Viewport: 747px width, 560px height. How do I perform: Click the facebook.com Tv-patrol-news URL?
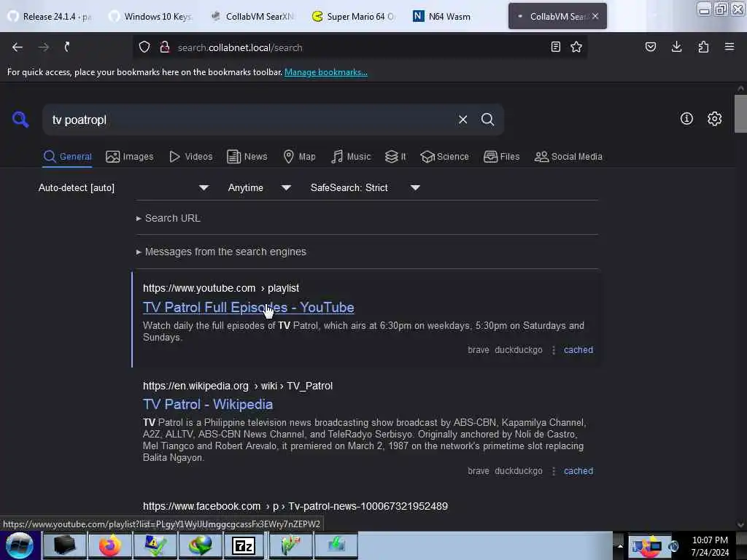295,506
